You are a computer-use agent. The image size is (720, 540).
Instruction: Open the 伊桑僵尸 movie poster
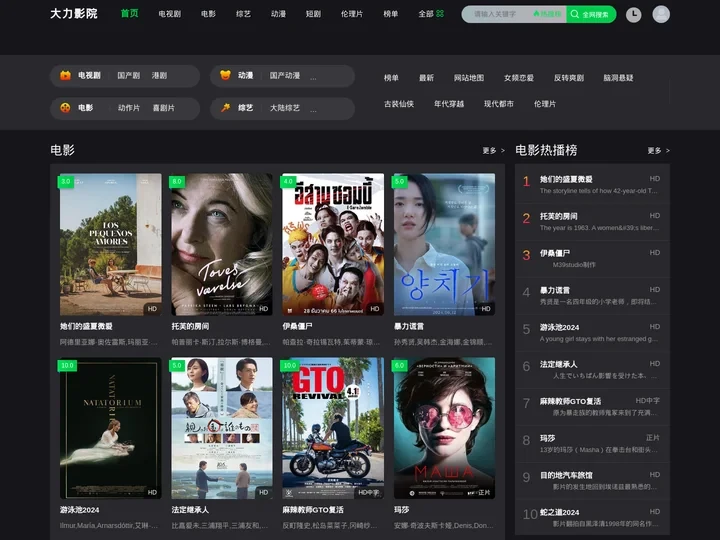click(333, 244)
